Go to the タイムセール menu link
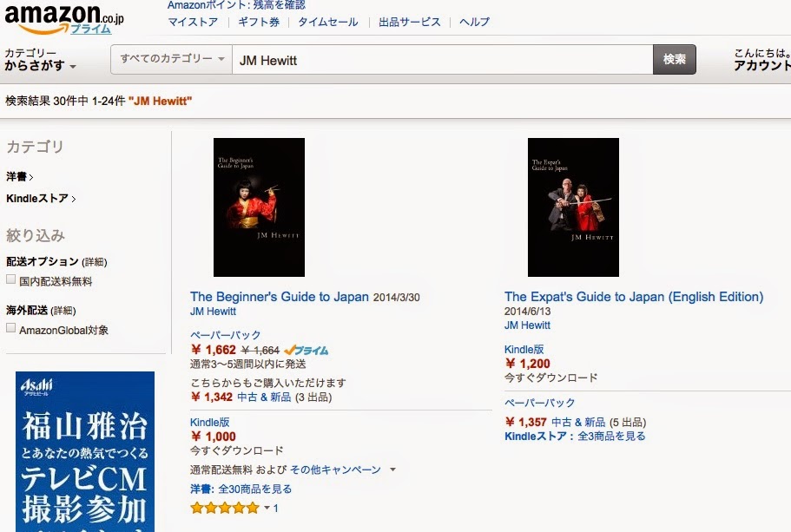The image size is (791, 532). tap(328, 22)
